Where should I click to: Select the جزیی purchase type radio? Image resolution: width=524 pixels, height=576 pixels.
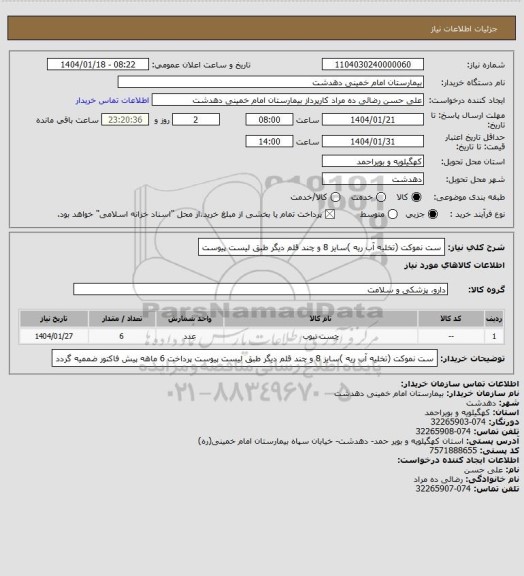click(x=433, y=214)
